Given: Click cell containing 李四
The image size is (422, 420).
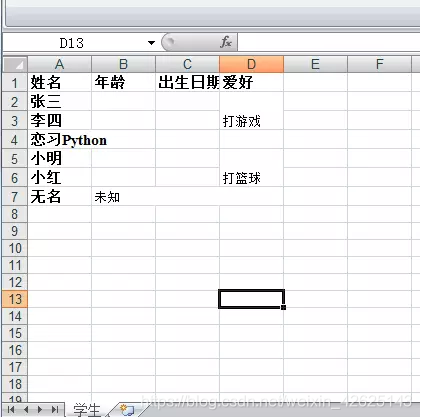Looking at the screenshot, I should 59,120.
